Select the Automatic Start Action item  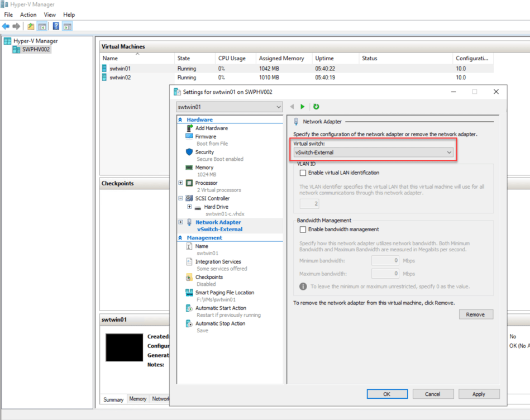[220, 307]
